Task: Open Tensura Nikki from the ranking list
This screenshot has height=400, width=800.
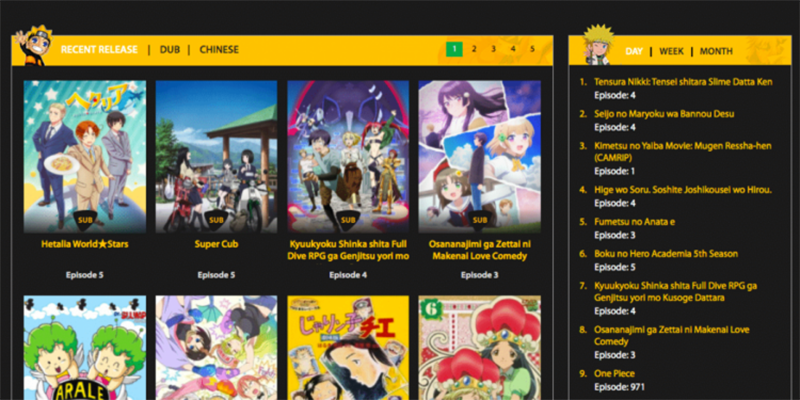Action: (x=682, y=81)
